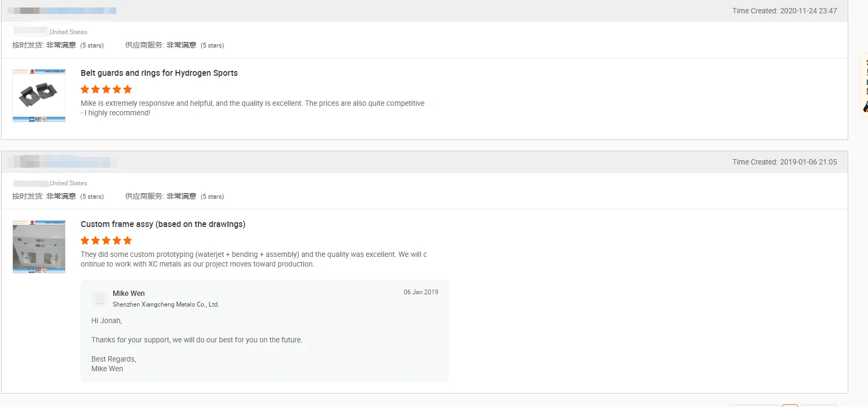Viewport: 868px width, 407px height.
Task: Click the "Hi Jonah," greeting in the reply
Action: pos(107,320)
